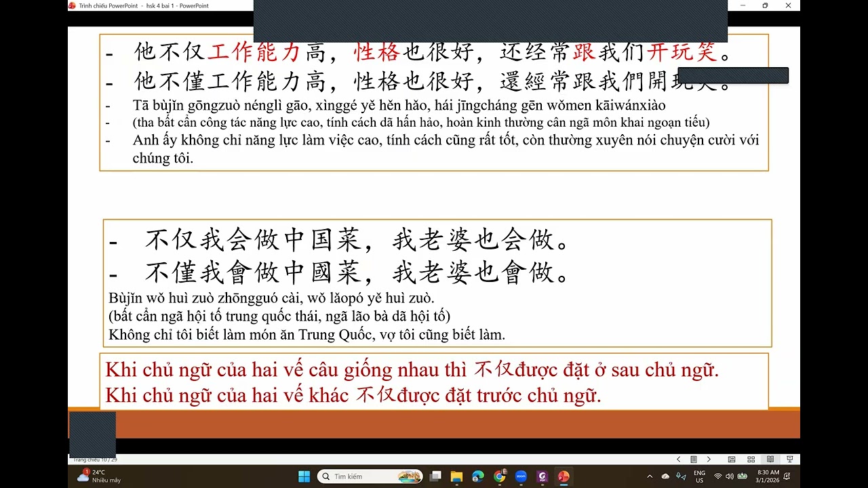Switch to Reading view icon
Viewport: 868px width, 488px height.
click(x=770, y=460)
